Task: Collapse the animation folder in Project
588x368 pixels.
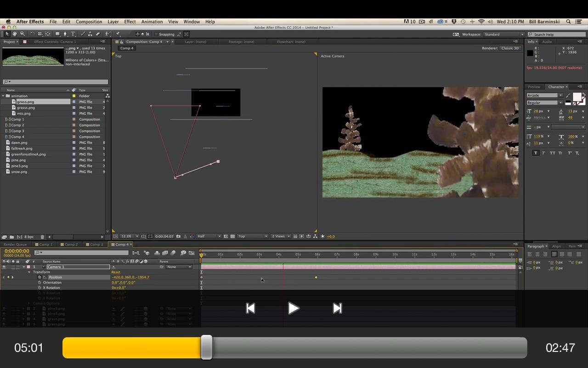Action: point(3,96)
